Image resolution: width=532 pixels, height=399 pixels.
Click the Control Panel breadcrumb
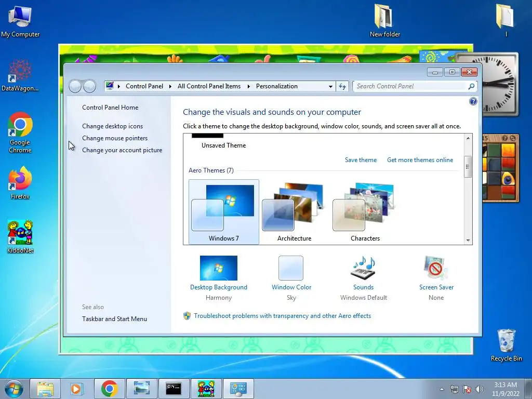coord(144,86)
